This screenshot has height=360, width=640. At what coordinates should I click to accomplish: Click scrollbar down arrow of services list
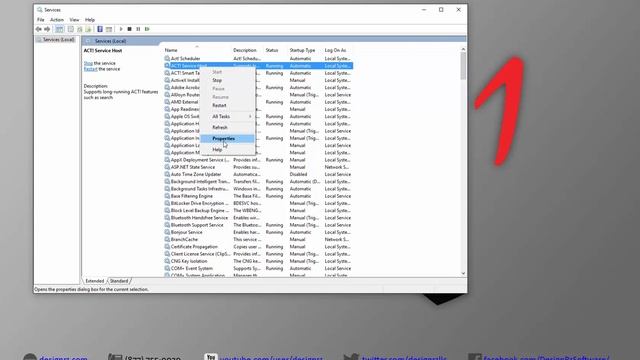click(x=463, y=273)
